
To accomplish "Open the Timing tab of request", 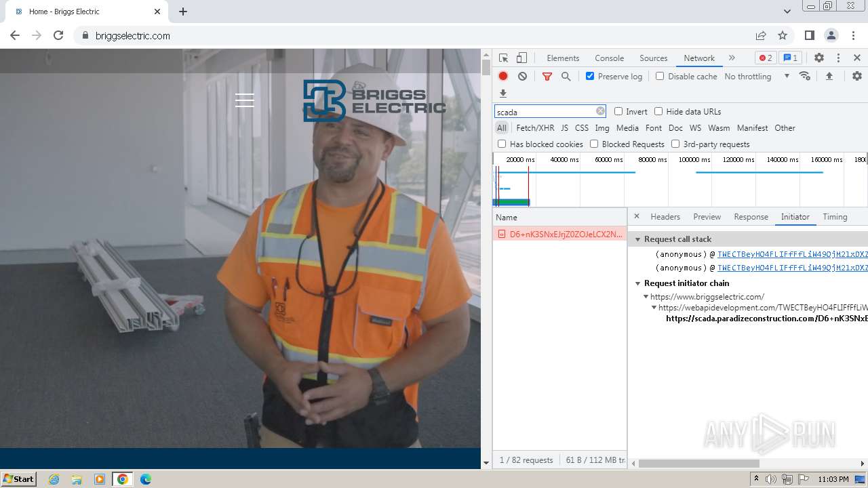I will [x=835, y=217].
